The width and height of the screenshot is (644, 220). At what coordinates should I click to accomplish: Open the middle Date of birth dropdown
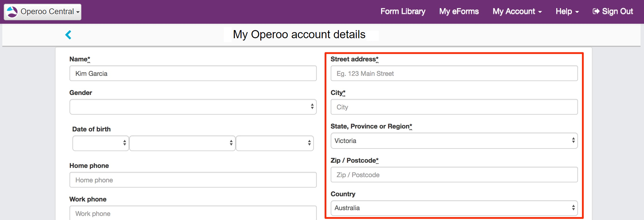(x=182, y=143)
